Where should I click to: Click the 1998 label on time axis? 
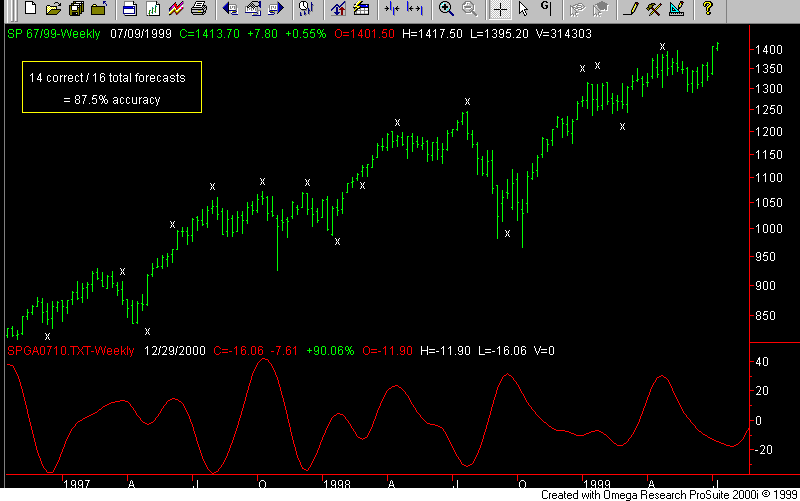click(x=336, y=482)
